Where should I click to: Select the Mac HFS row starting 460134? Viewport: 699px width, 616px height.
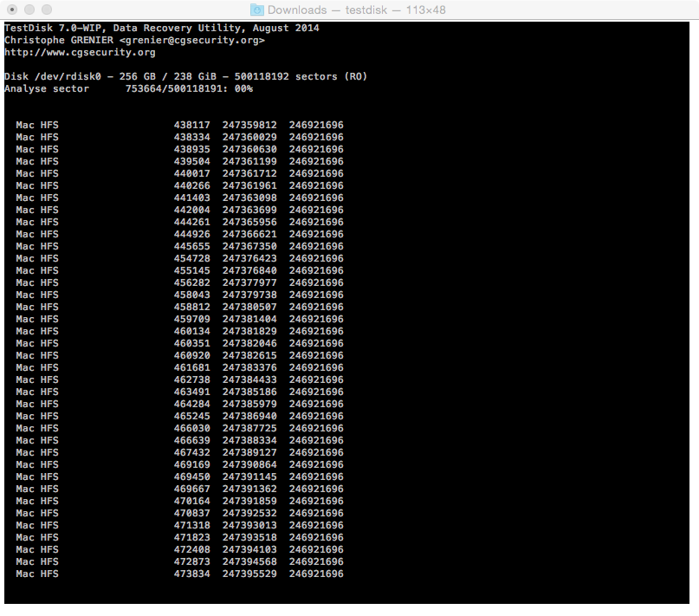tap(179, 331)
